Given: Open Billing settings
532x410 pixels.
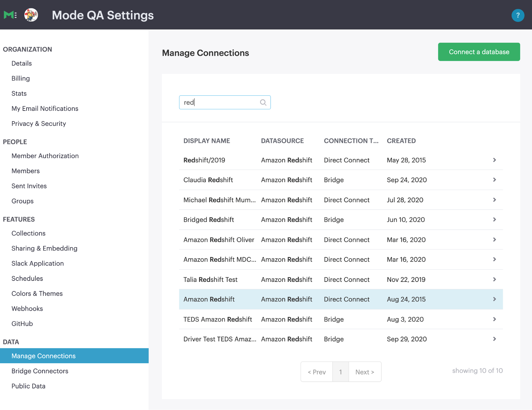Looking at the screenshot, I should pos(20,78).
